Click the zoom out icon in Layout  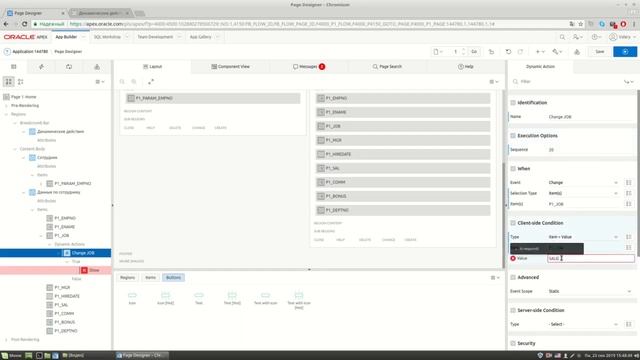click(x=122, y=82)
